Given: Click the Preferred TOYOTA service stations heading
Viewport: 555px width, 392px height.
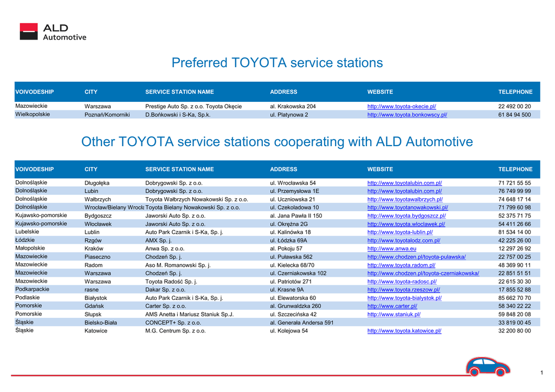Looking at the screenshot, I should (x=277, y=63).
